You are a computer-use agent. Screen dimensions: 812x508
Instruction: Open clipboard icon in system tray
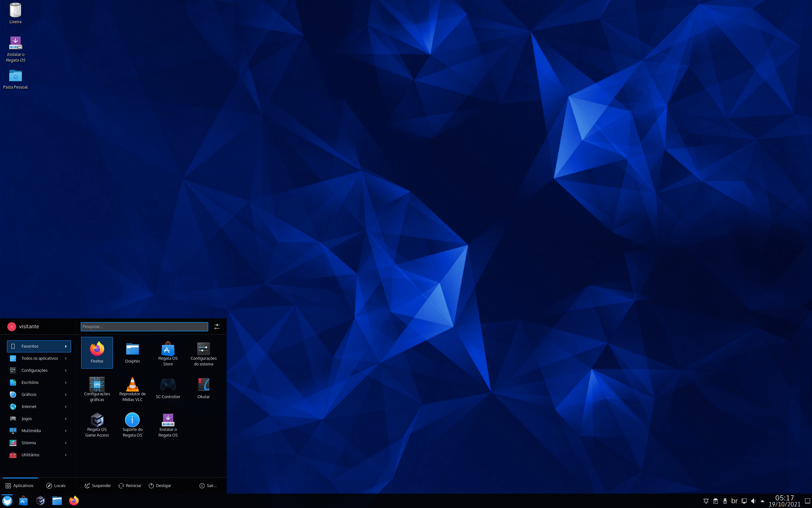[x=715, y=501]
